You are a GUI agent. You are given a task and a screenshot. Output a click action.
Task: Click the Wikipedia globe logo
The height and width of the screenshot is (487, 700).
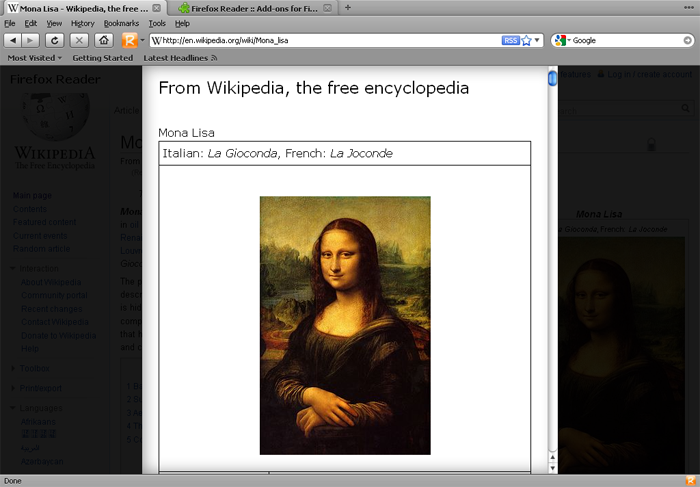(x=55, y=117)
